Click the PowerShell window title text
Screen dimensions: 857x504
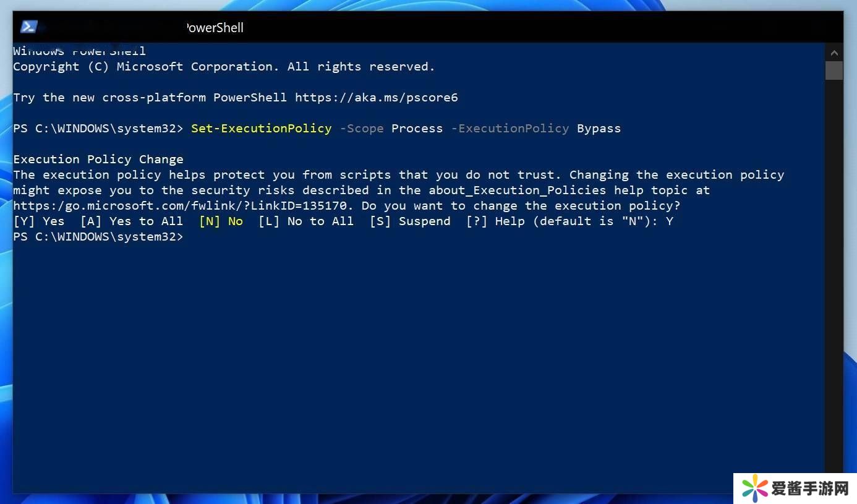coord(215,28)
